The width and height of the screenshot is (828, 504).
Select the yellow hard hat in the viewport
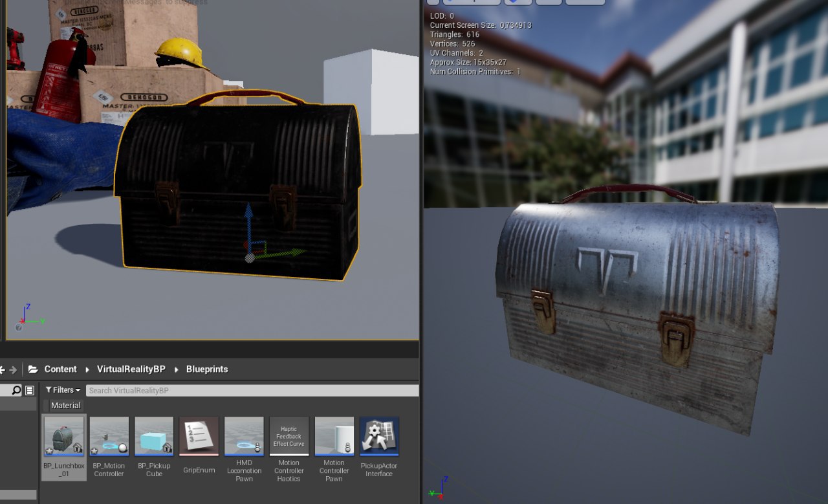180,52
